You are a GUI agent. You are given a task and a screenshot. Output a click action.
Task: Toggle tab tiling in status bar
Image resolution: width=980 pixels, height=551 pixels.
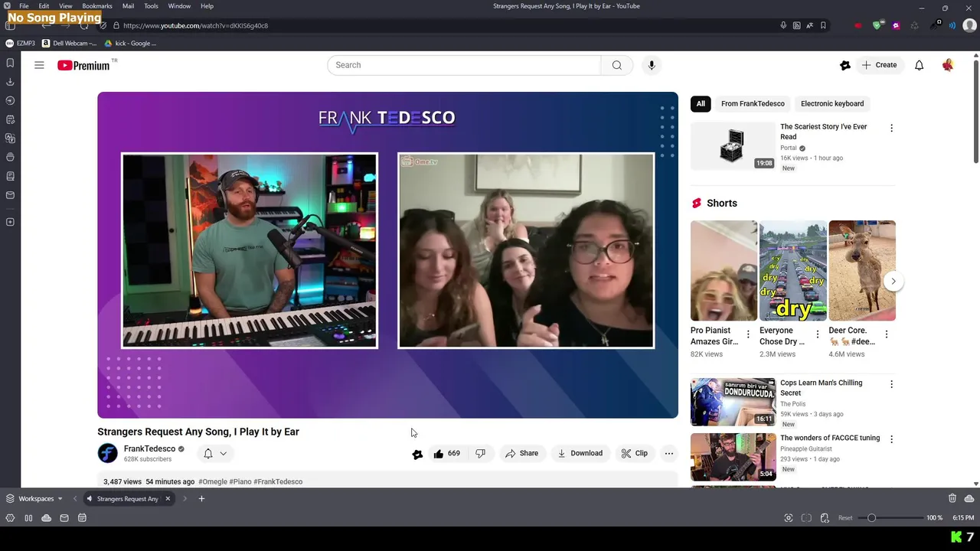coord(806,518)
